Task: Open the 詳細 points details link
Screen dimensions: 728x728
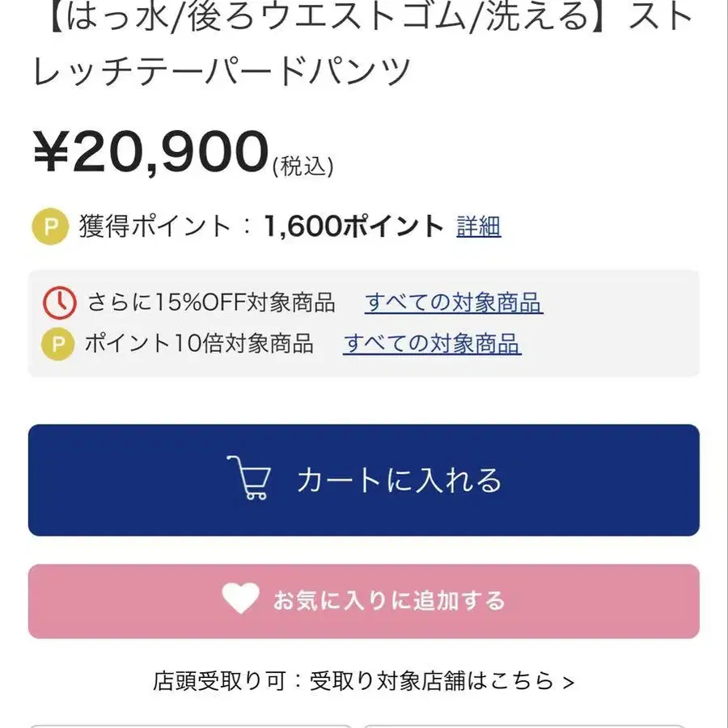Action: (479, 226)
